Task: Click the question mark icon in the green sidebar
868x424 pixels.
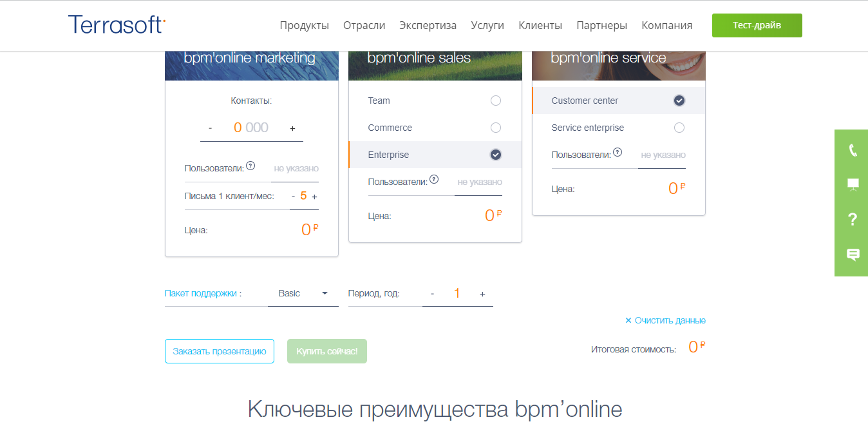Action: (x=851, y=219)
